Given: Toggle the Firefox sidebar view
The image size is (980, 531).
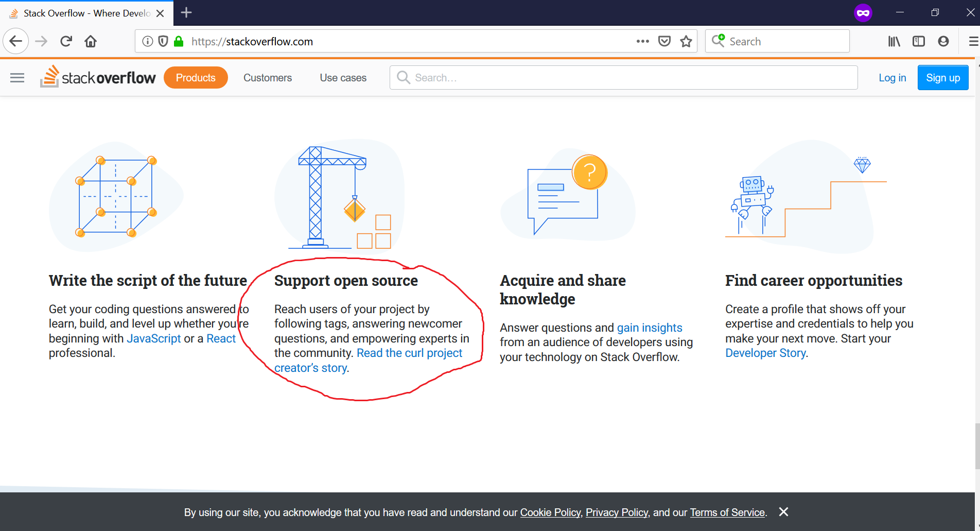Looking at the screenshot, I should click(919, 41).
